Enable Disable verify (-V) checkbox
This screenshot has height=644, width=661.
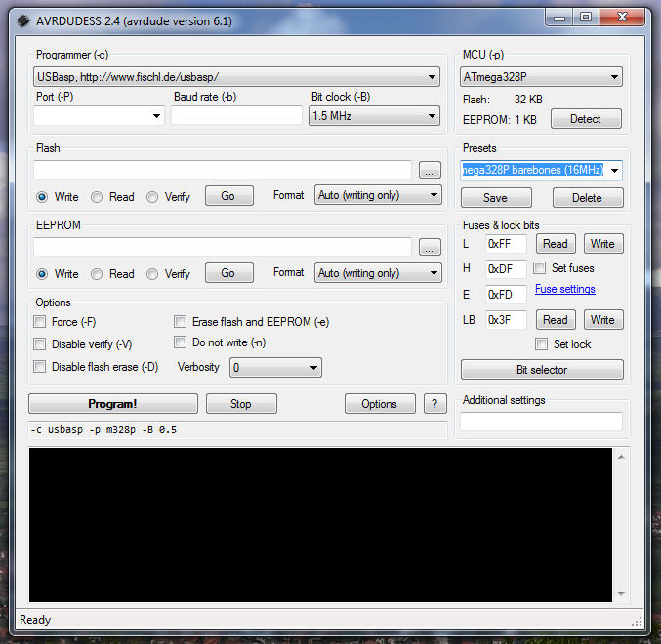coord(40,344)
